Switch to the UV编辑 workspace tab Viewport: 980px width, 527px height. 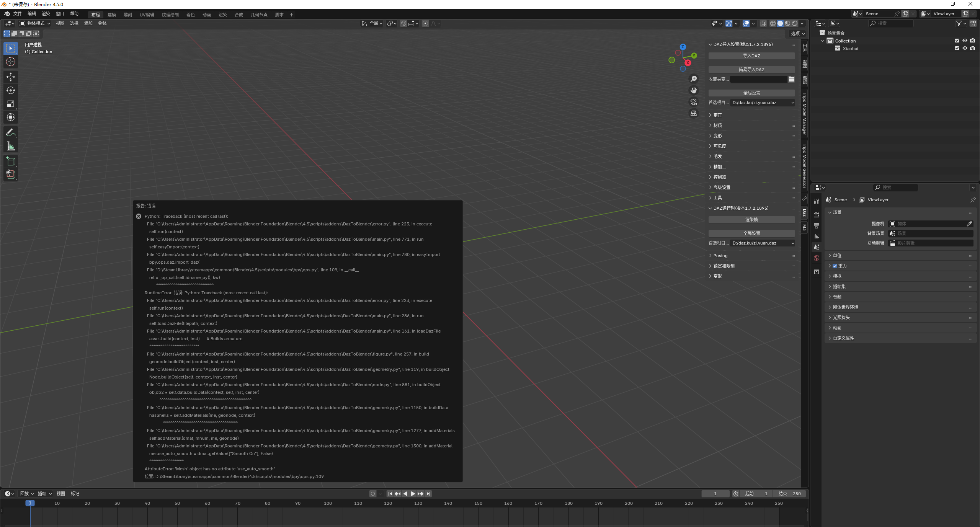click(147, 15)
